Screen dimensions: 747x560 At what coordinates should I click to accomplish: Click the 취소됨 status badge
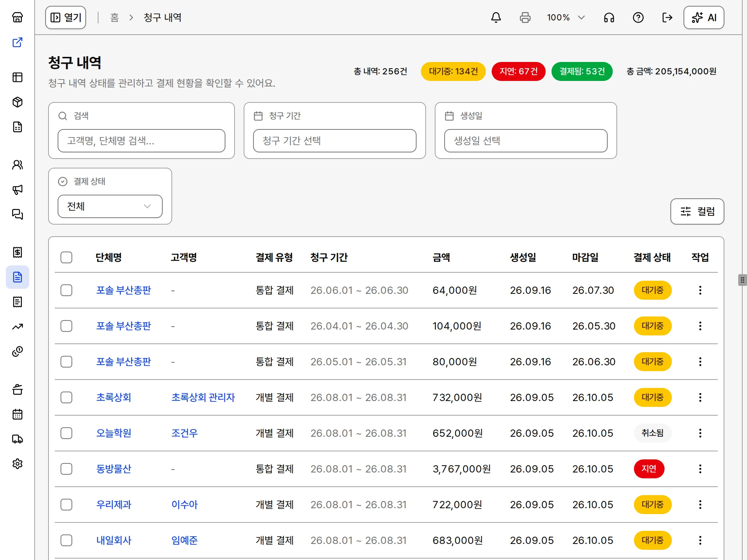[653, 433]
